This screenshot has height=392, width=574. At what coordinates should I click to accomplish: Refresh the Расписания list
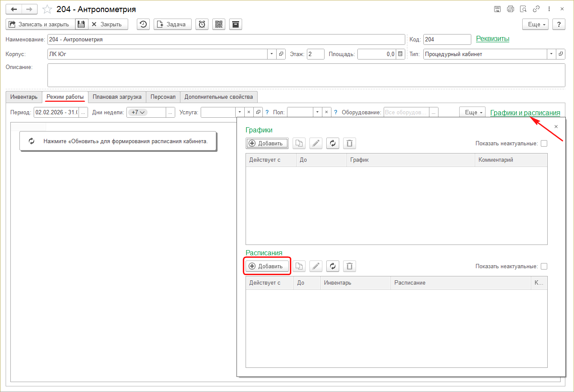333,266
